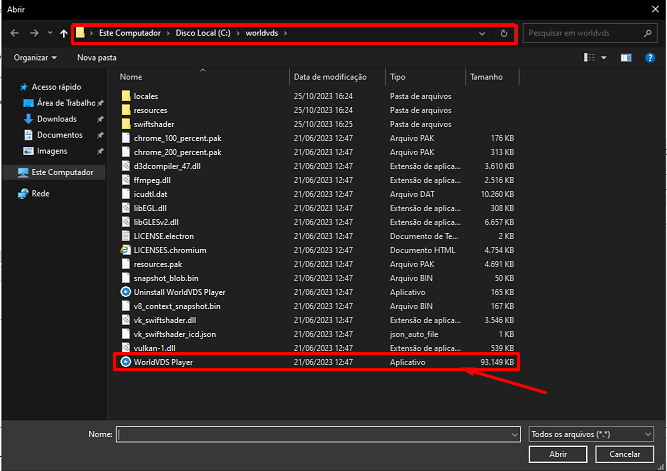This screenshot has height=471, width=667.
Task: Select the swiftshader folder icon
Action: click(x=126, y=124)
